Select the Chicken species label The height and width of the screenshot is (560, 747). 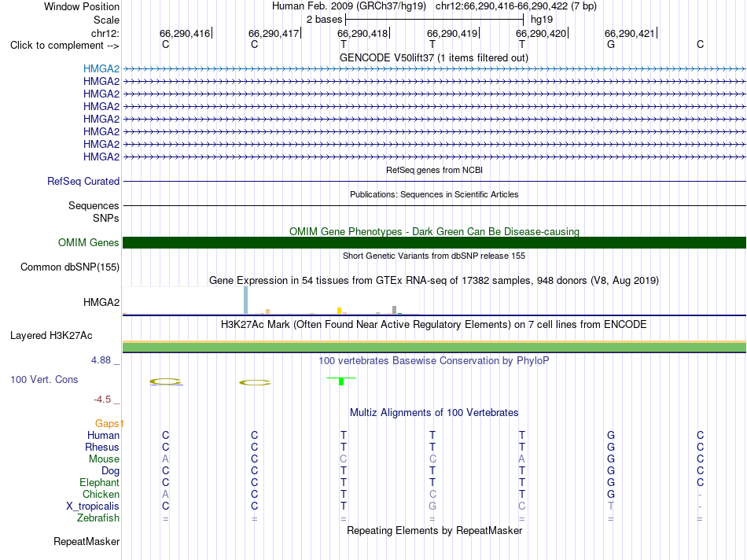click(x=101, y=494)
